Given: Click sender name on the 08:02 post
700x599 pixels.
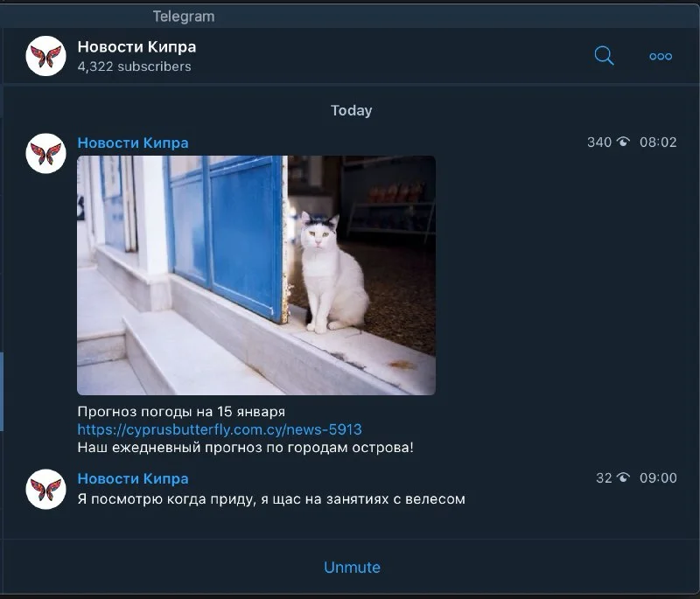Looking at the screenshot, I should click(x=133, y=143).
